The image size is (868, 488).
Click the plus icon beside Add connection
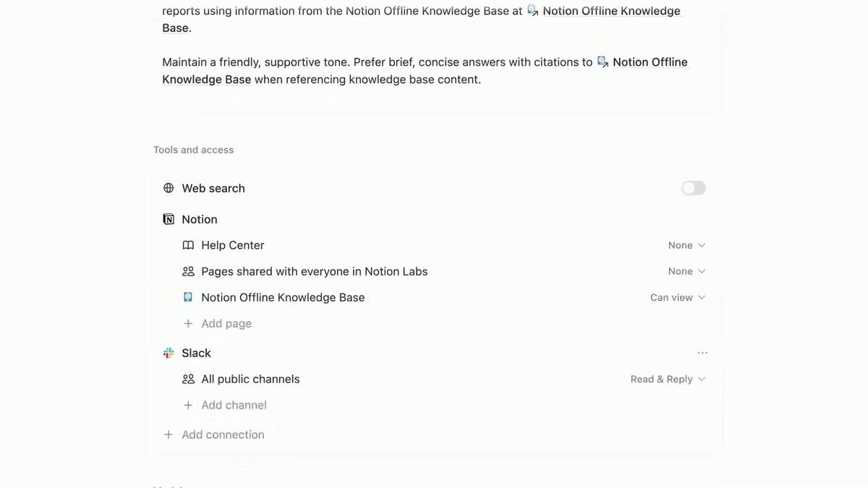pos(169,435)
